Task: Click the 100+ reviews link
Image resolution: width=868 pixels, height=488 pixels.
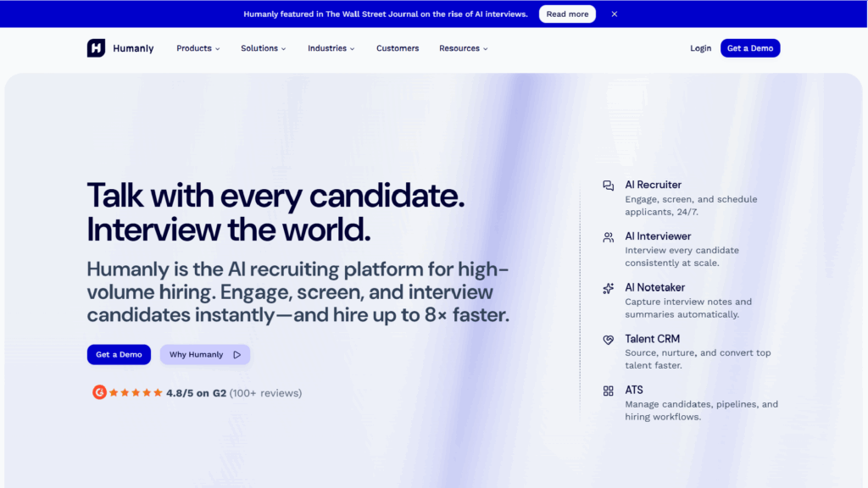Action: coord(266,392)
